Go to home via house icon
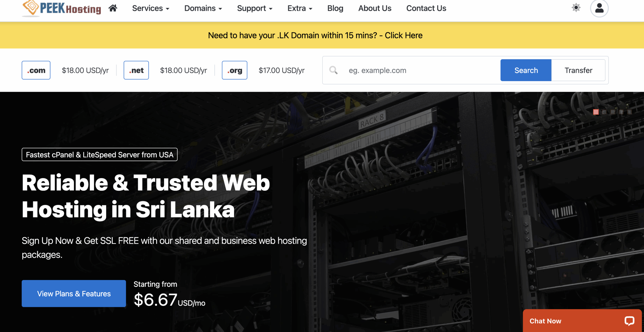The image size is (644, 332). coord(113,8)
